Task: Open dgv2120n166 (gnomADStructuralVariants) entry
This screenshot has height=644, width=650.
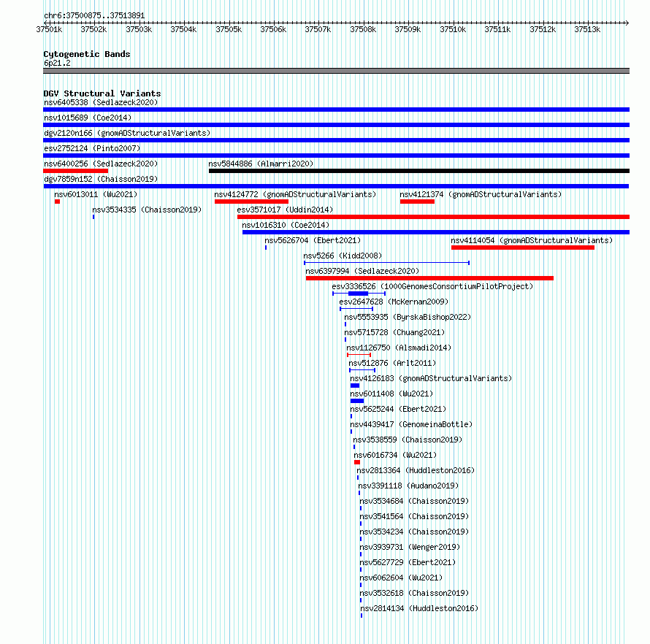Action: coord(127,133)
